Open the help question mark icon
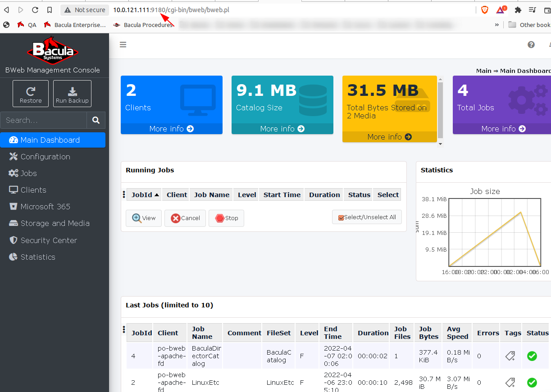This screenshot has width=551, height=392. coord(531,45)
